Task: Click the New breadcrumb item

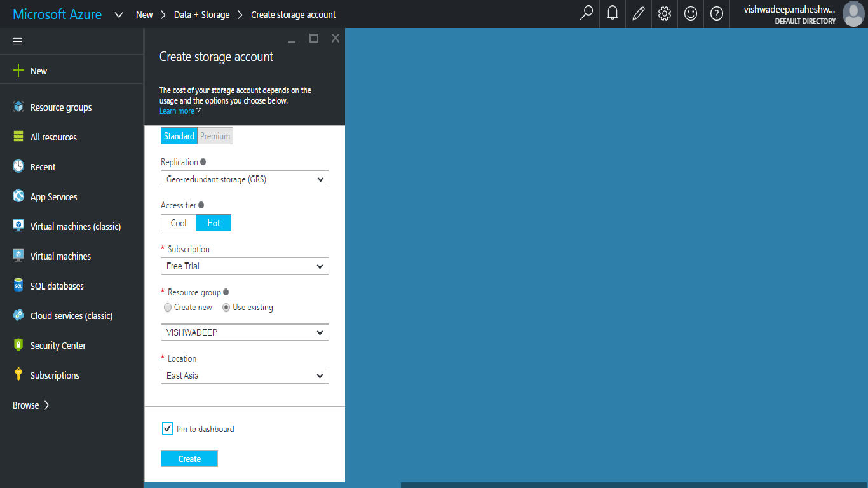Action: (144, 14)
